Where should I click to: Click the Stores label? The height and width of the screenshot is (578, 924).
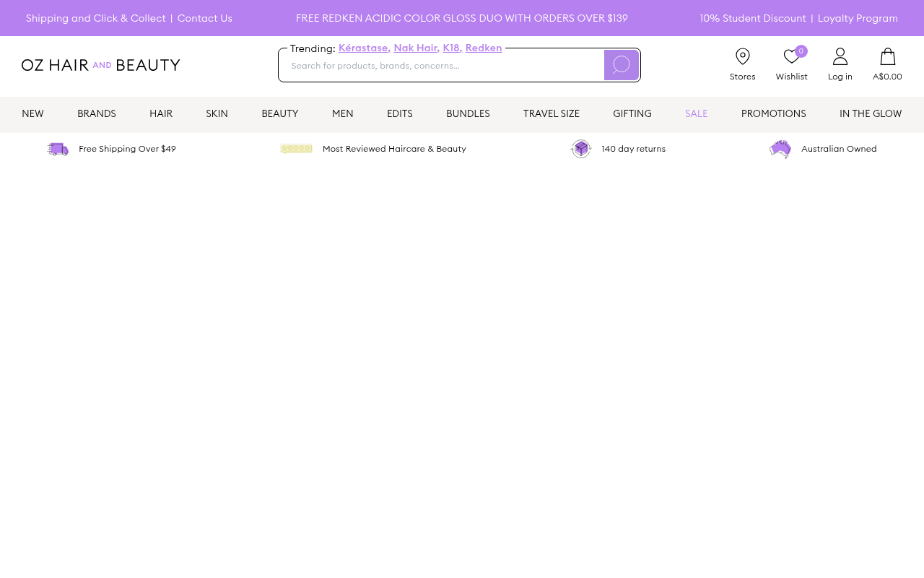click(743, 77)
